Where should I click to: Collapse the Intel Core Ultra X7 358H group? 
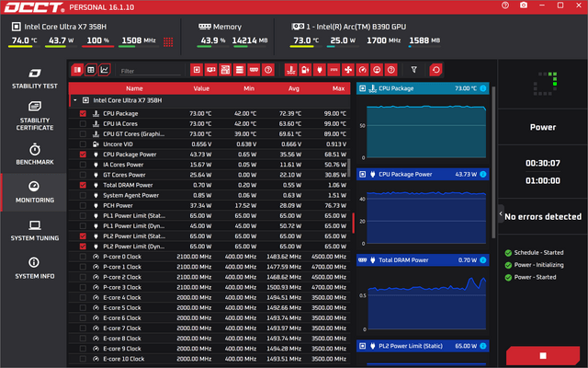[x=75, y=100]
